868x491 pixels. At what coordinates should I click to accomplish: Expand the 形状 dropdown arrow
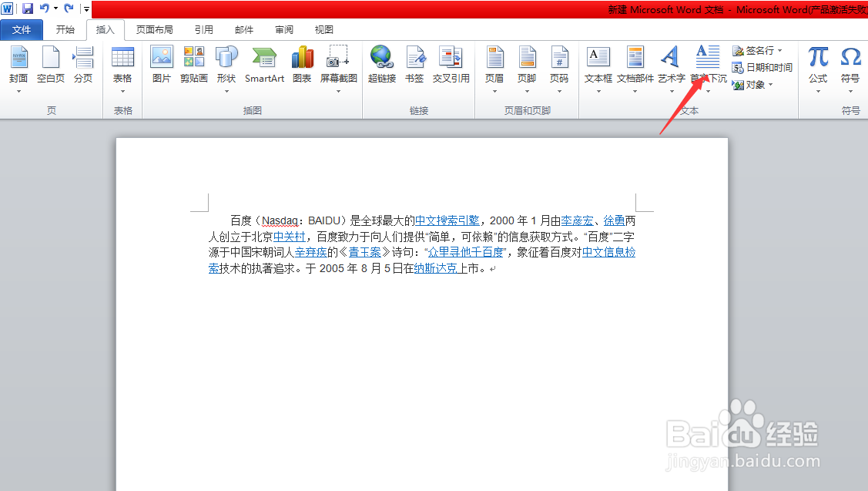click(x=226, y=92)
